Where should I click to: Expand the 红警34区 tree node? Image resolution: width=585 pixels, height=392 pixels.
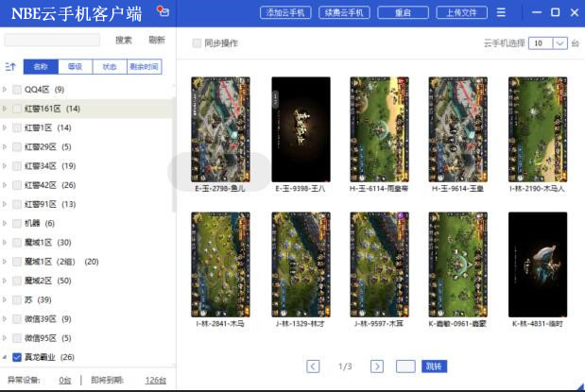tap(5, 165)
